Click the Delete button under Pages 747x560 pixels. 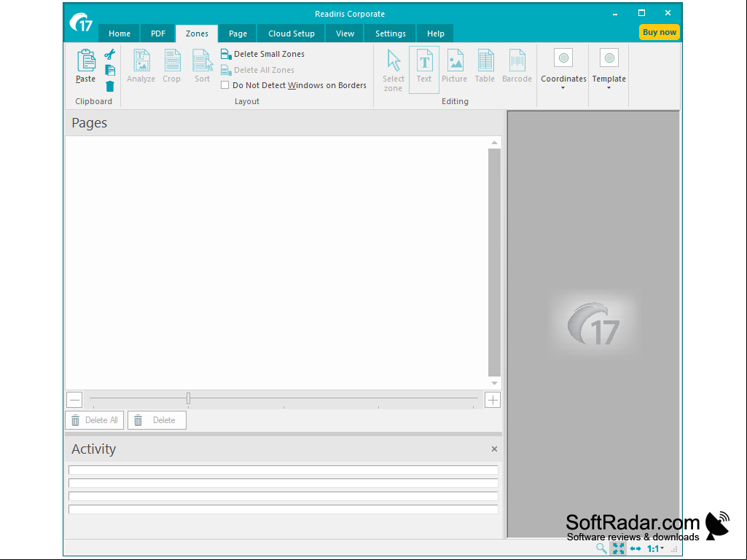tap(157, 420)
